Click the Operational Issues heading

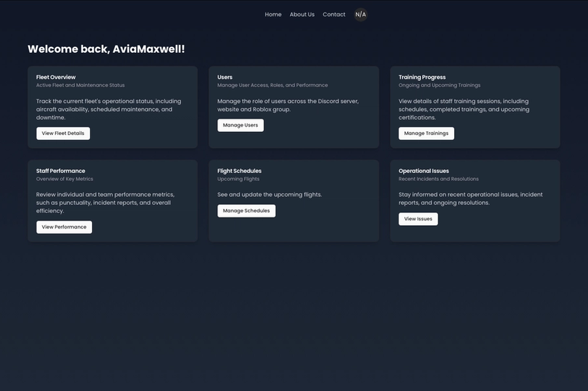[x=424, y=171]
